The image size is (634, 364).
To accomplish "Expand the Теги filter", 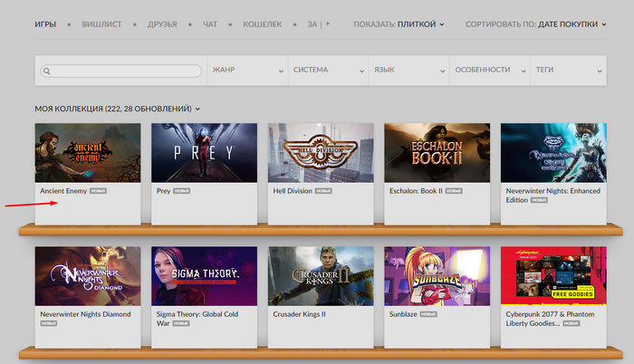I will tap(569, 71).
